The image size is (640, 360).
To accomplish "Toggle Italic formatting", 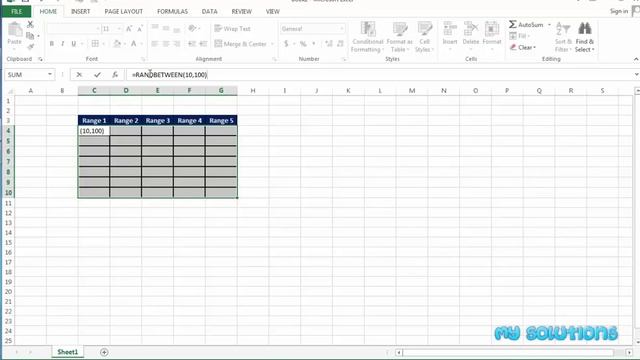I will click(62, 44).
